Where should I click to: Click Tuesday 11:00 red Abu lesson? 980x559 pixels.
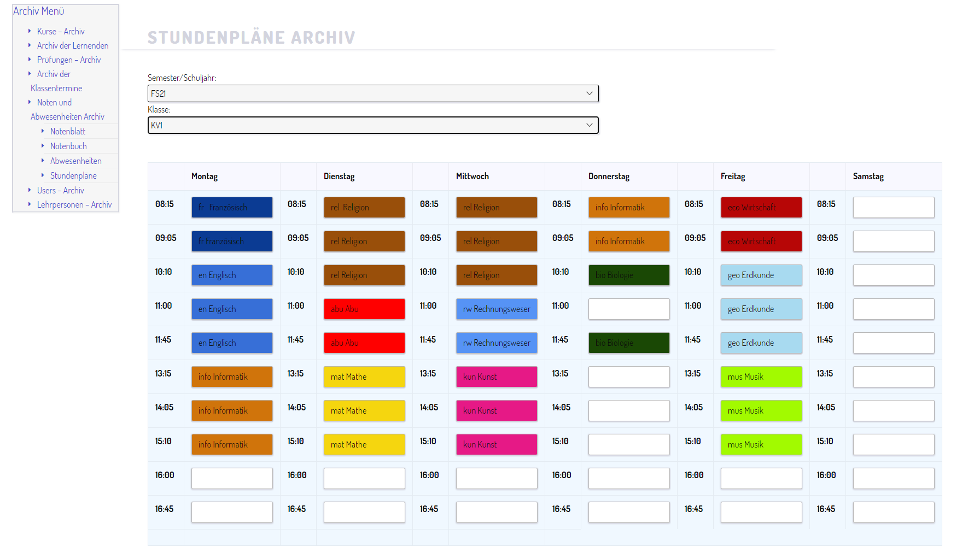pyautogui.click(x=364, y=309)
